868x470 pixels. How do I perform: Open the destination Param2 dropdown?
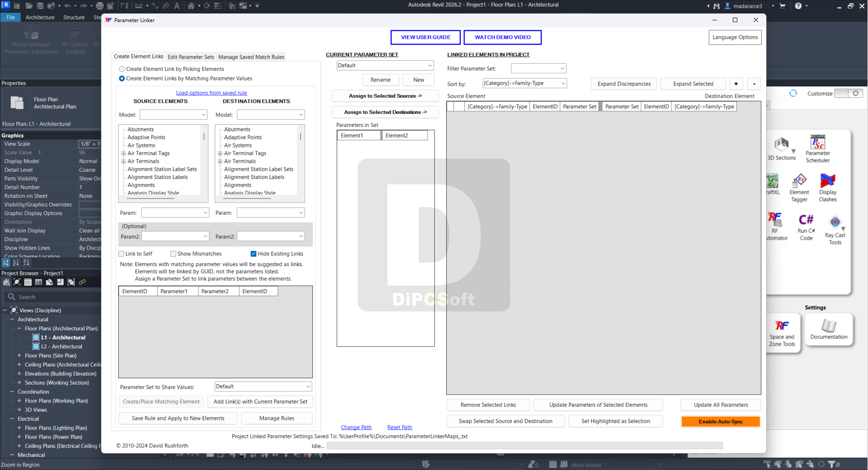[271, 236]
